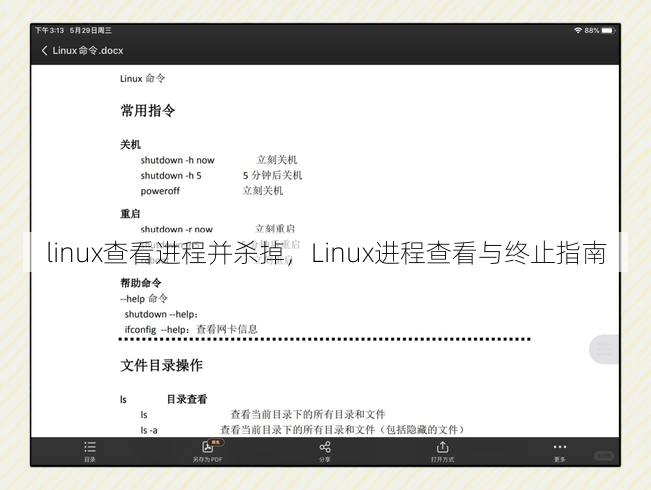Tap the 'shutdown -h 5' command
This screenshot has width=651, height=490.
click(171, 176)
